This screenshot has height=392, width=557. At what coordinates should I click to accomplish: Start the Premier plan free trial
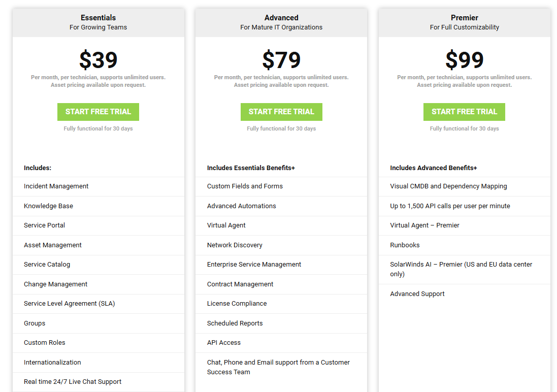coord(464,112)
